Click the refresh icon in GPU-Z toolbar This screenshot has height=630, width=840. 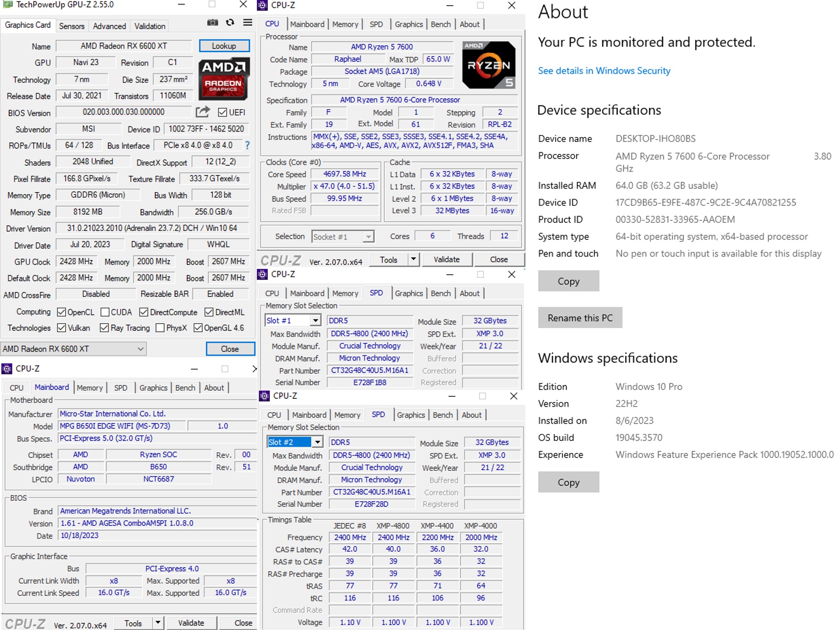coord(230,23)
